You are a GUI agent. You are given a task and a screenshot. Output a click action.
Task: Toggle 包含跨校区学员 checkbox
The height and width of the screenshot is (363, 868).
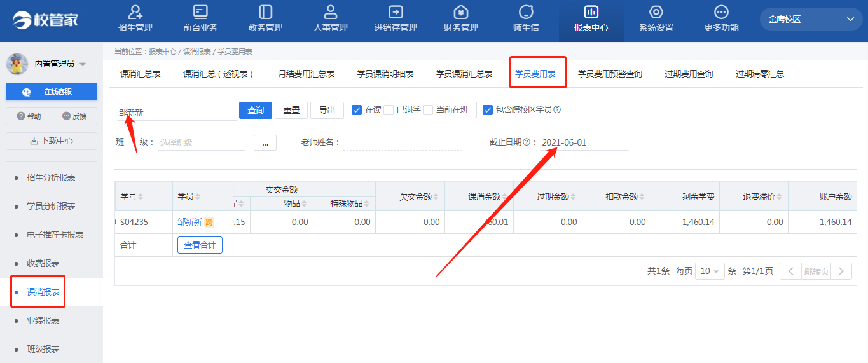click(x=488, y=109)
